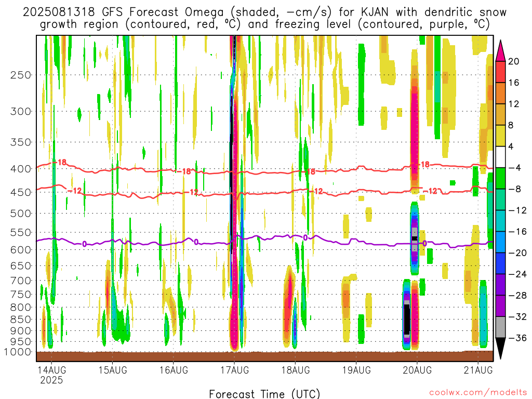
Task: Click the 550 pressure level label
Action: 21,232
